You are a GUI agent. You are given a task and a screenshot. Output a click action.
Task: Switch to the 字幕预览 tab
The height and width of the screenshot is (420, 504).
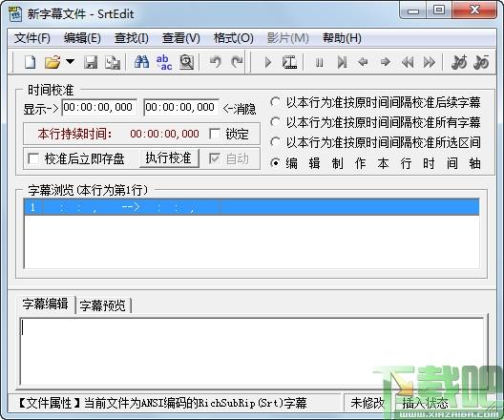102,305
